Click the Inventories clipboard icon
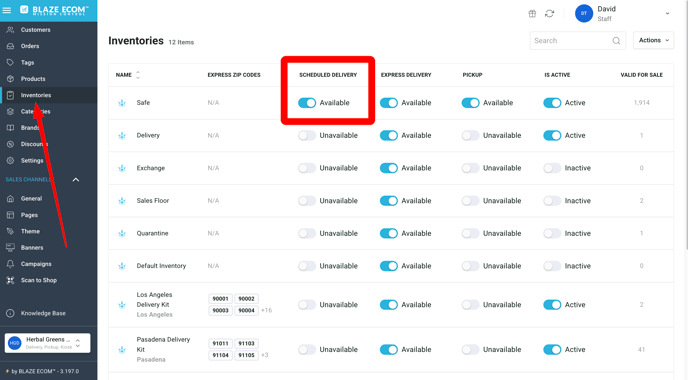Viewport: 688px width, 380px height. (x=11, y=95)
